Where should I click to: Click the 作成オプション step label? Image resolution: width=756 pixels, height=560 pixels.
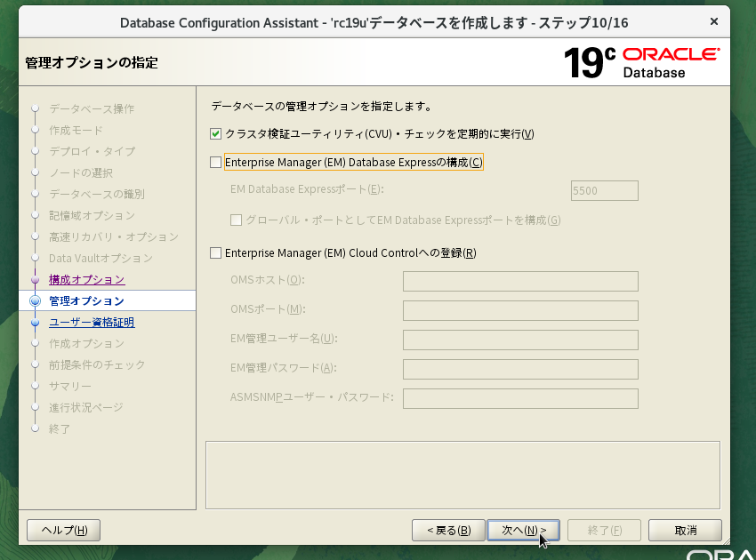(x=86, y=344)
